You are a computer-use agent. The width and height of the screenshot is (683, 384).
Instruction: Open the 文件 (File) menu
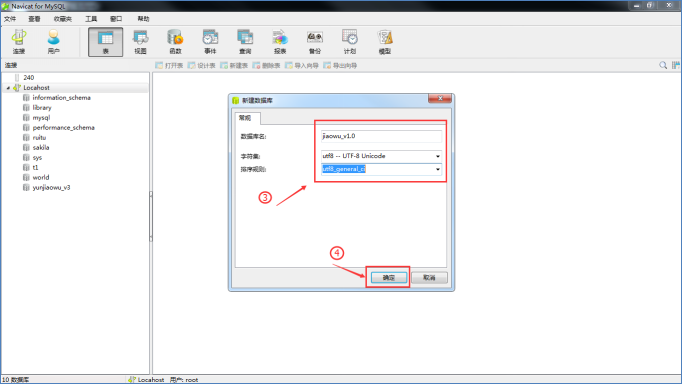tap(10, 19)
